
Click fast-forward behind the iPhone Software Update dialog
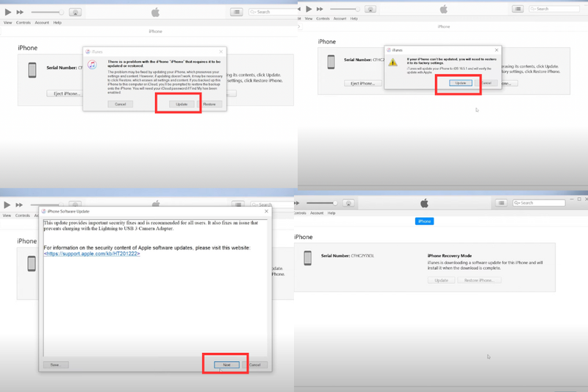(19, 204)
